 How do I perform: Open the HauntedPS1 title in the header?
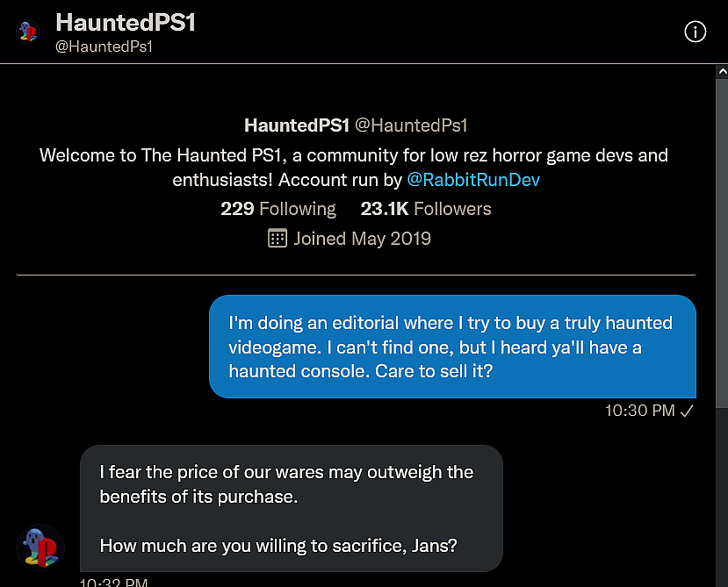pyautogui.click(x=126, y=23)
